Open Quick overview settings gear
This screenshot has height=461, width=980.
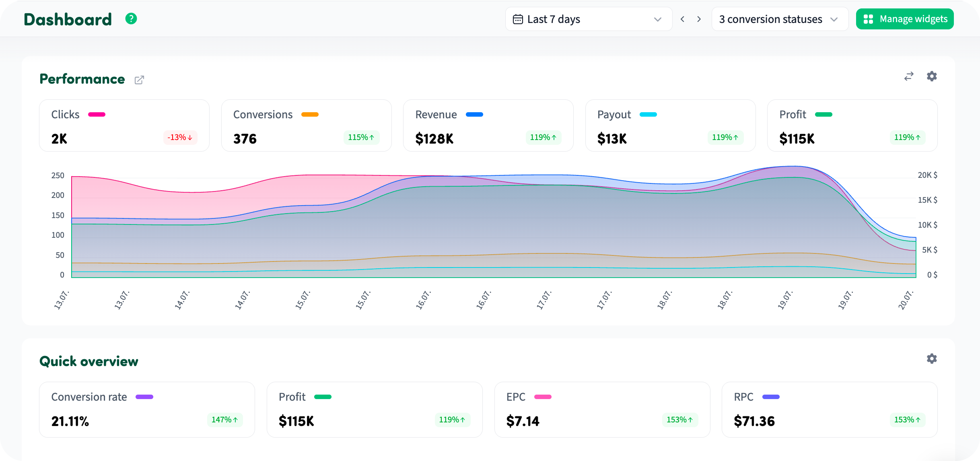tap(932, 359)
